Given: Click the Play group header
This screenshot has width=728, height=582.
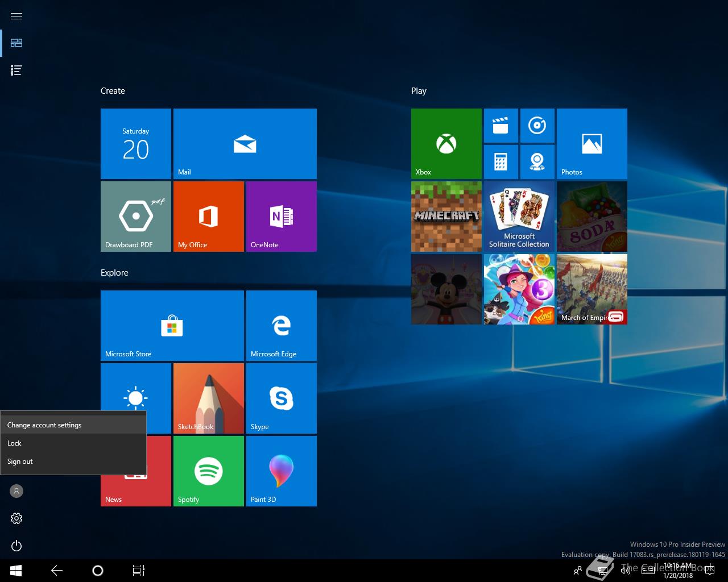Looking at the screenshot, I should (x=419, y=91).
